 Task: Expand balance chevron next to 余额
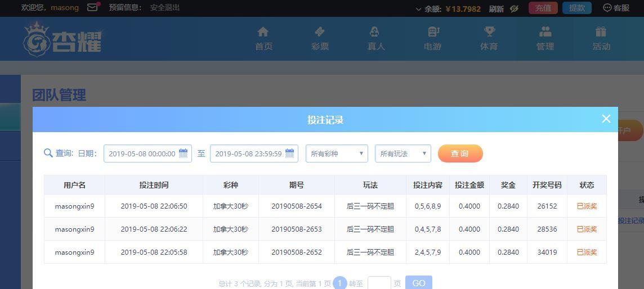(418, 9)
